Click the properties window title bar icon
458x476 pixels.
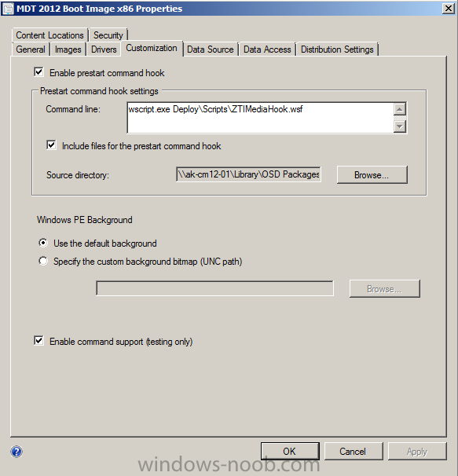(x=8, y=9)
